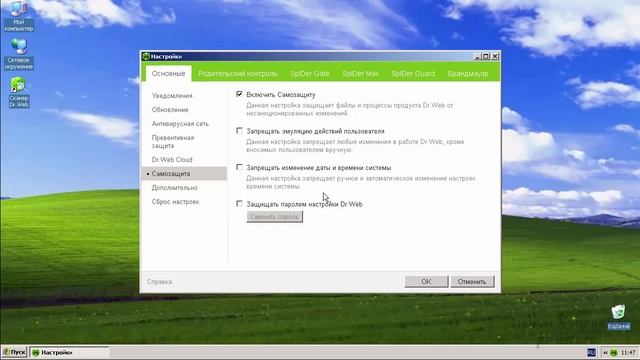640x360 pixels.
Task: Click the Dr.Web icon in the system tray
Action: pos(613,353)
